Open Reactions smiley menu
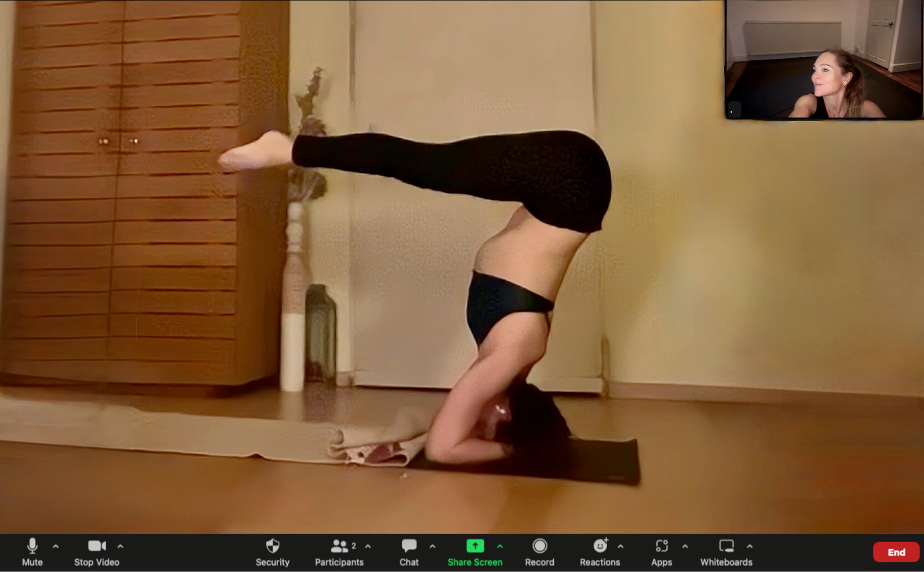 [x=600, y=546]
